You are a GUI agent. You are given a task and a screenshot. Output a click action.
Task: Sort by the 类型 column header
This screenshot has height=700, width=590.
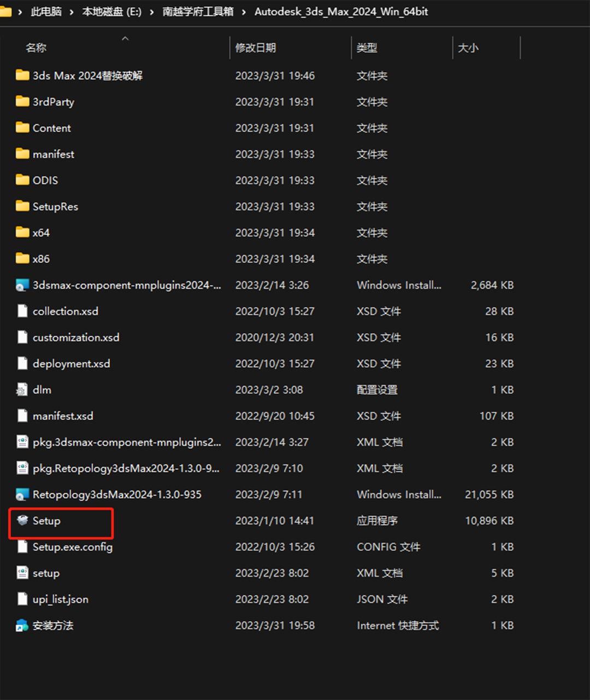point(367,48)
